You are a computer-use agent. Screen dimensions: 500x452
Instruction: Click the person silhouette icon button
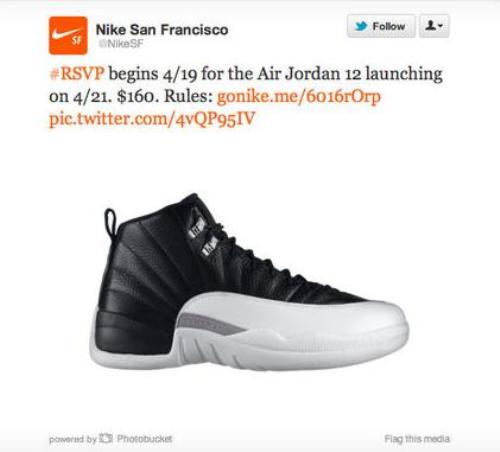(x=434, y=26)
